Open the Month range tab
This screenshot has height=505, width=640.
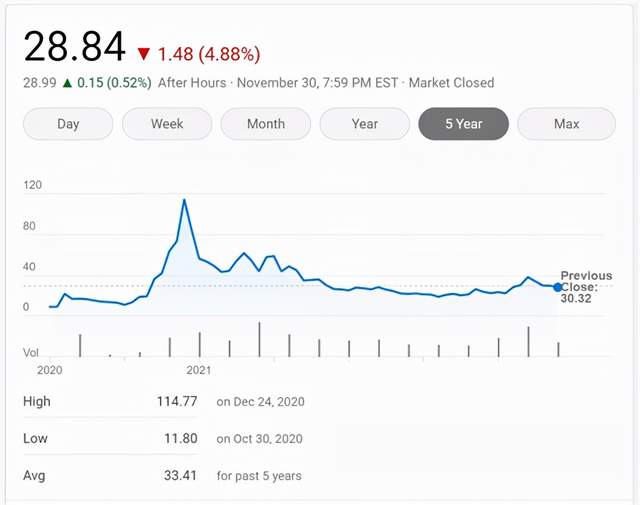point(265,124)
